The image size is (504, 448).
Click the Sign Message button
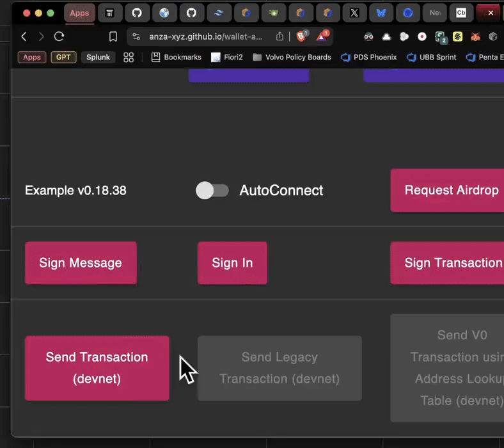(x=81, y=262)
